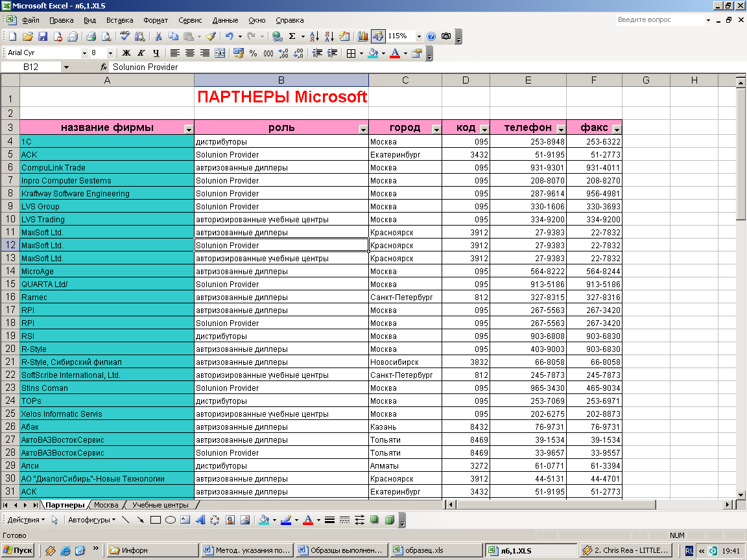The width and height of the screenshot is (747, 560).
Task: Open the 115% zoom dropdown
Action: tap(419, 36)
